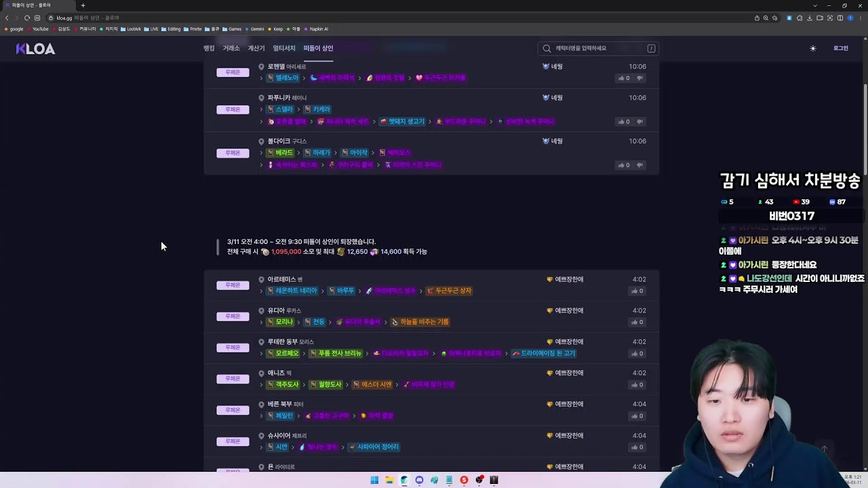Click the 에스더 시엔 card tag

coord(373,384)
